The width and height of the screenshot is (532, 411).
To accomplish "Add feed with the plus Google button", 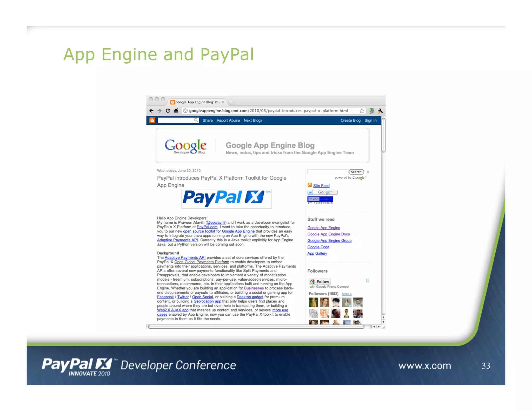I will [x=322, y=192].
